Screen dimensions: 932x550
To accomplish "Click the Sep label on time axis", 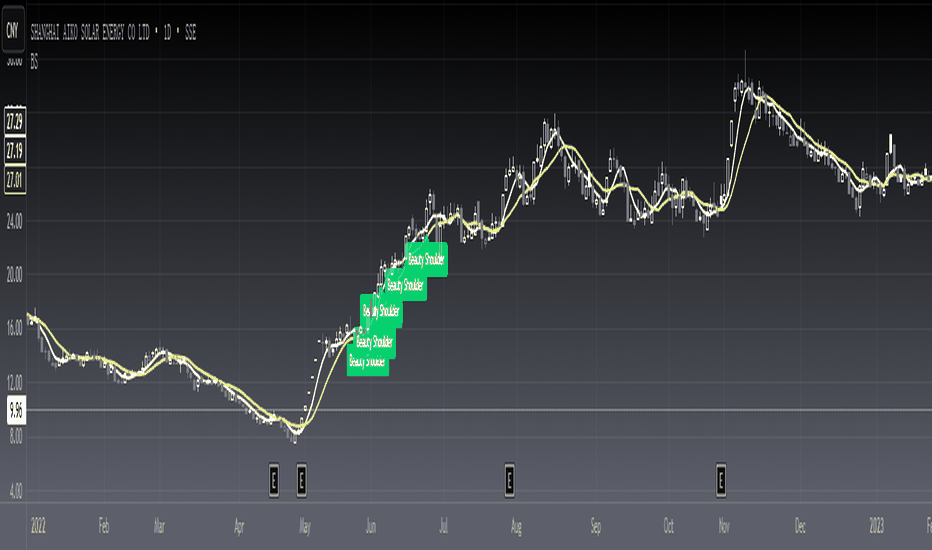I will [596, 527].
